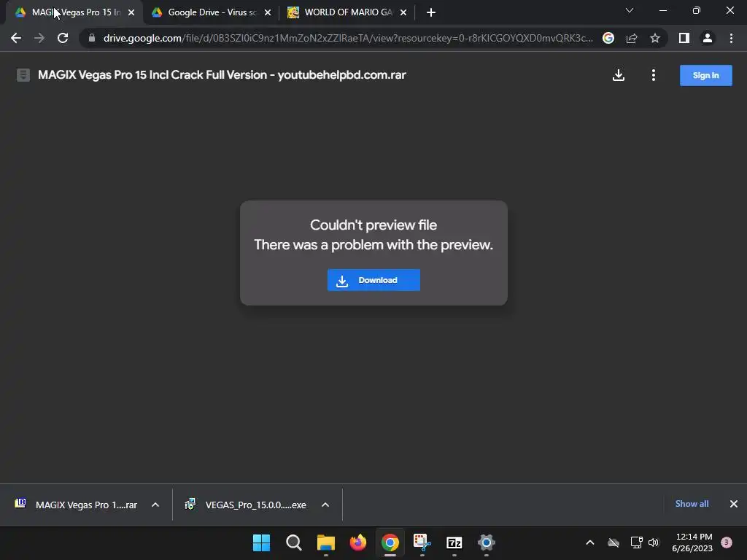Go back with the browser back arrow
The width and height of the screenshot is (747, 560).
pos(16,38)
